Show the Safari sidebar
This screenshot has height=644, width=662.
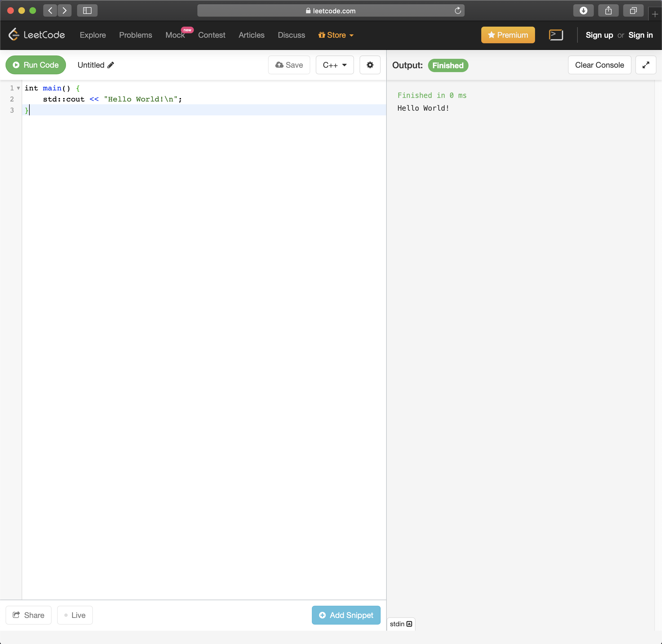87,11
